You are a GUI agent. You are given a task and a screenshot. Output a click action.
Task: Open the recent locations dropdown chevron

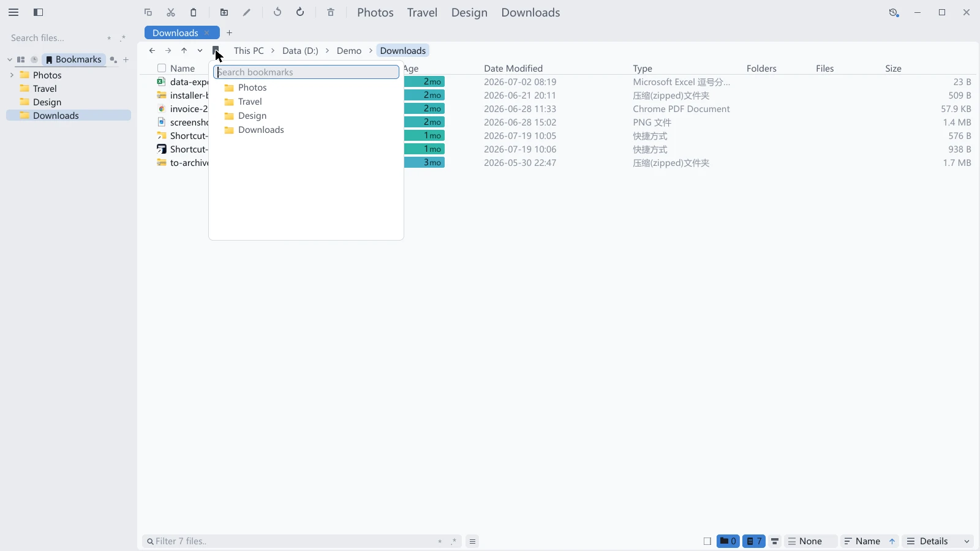200,51
